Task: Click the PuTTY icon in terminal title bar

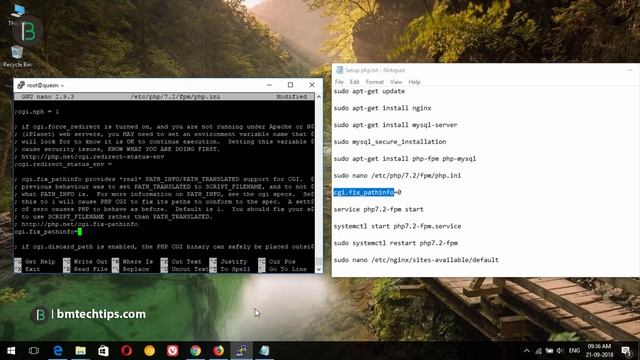Action: click(20, 85)
